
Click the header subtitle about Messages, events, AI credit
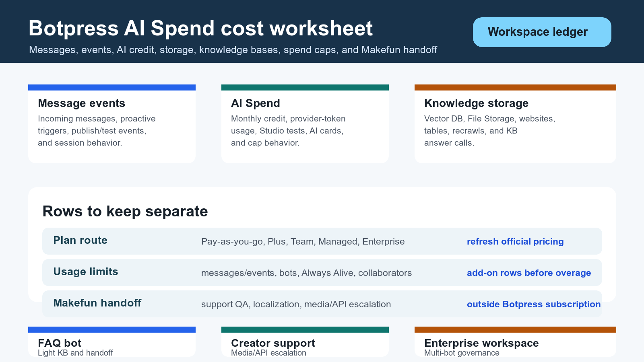point(233,50)
